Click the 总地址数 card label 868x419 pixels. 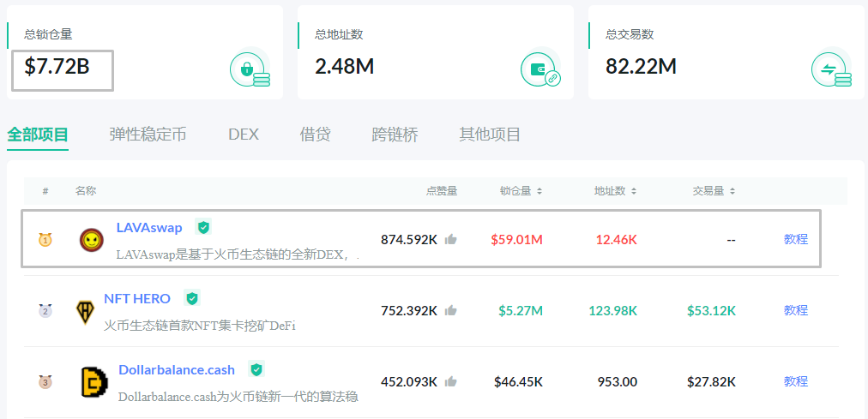[339, 34]
